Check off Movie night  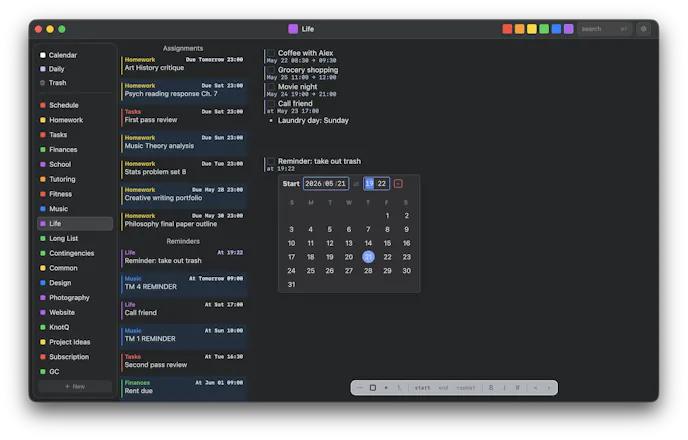point(271,87)
